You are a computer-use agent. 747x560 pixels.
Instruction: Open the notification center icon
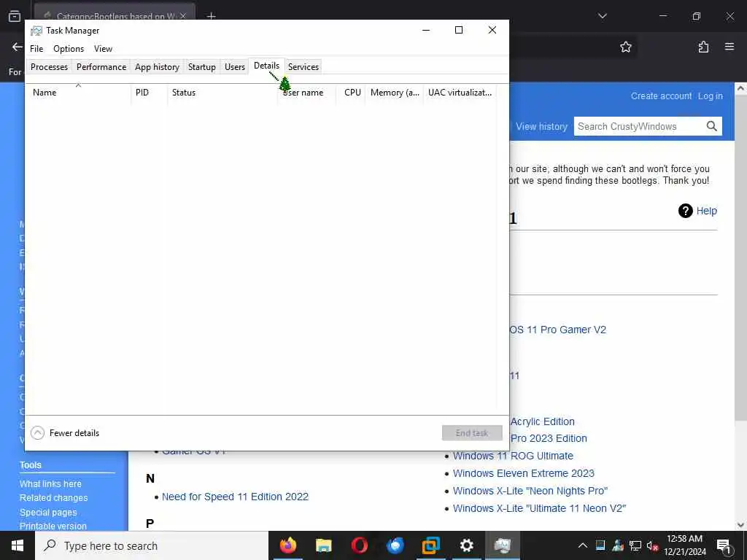724,547
